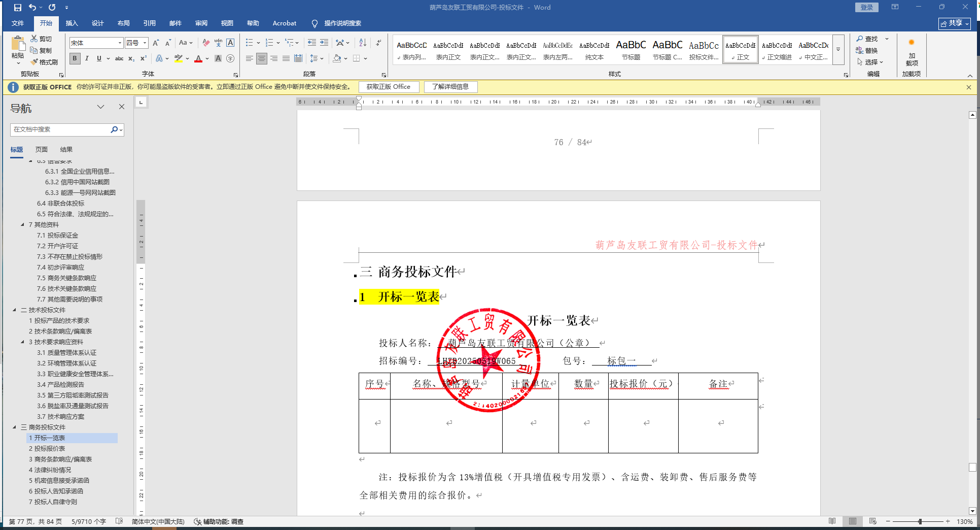Toggle italic formatting button
980x530 pixels.
click(x=87, y=59)
